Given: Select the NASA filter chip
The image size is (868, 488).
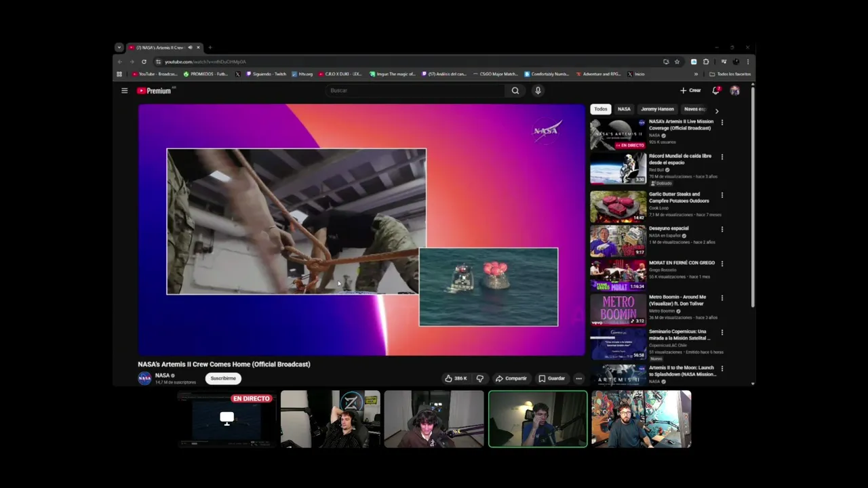Looking at the screenshot, I should point(624,109).
